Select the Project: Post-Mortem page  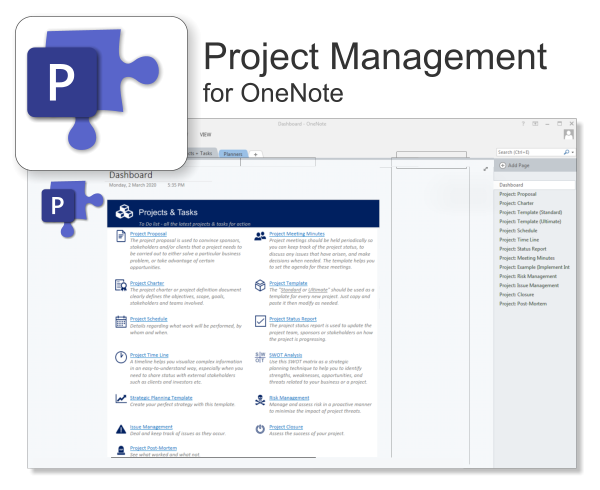[523, 304]
